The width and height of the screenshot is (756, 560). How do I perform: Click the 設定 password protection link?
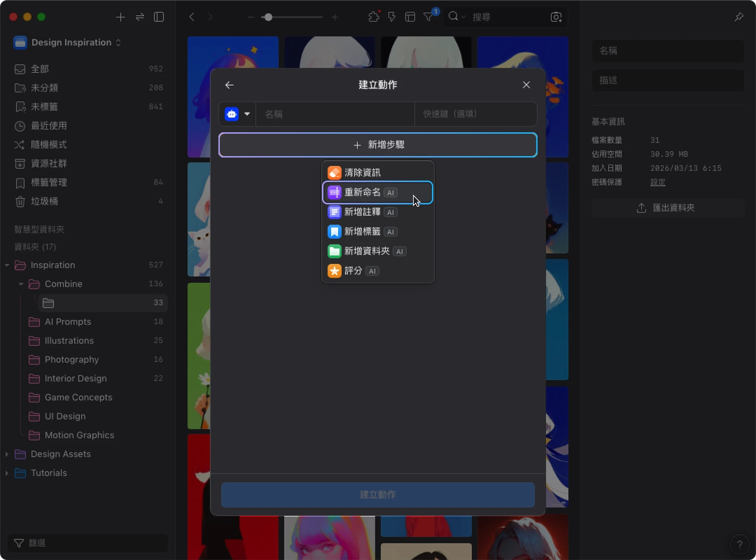coord(657,182)
